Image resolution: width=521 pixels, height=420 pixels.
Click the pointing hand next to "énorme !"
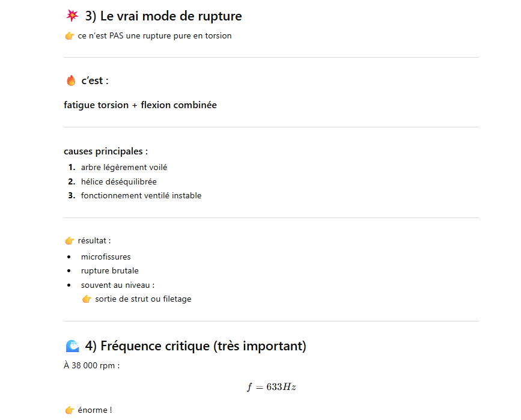[x=69, y=410]
